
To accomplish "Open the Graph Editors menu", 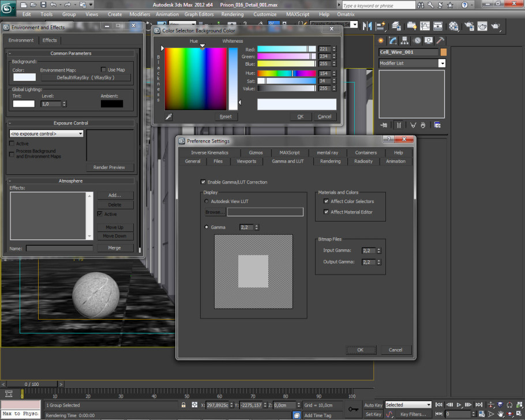I will [199, 14].
